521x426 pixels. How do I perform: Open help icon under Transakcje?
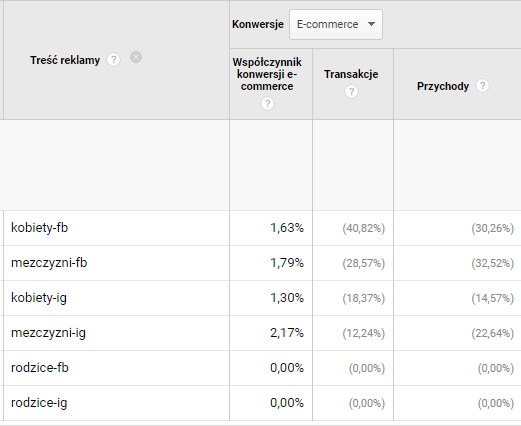tap(351, 91)
